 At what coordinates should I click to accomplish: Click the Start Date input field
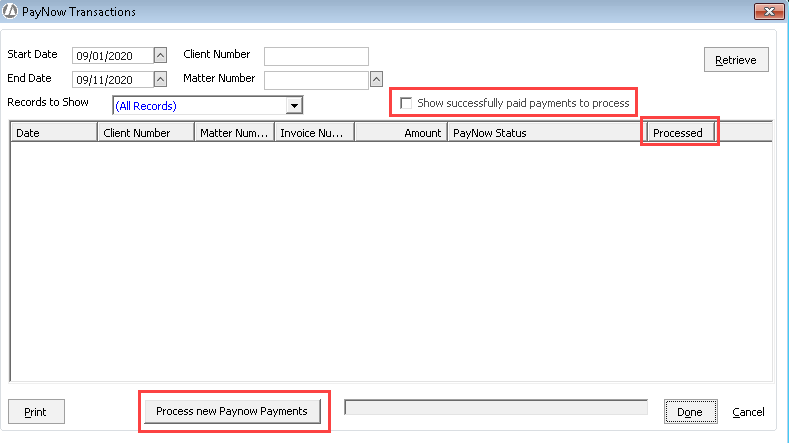[x=113, y=55]
